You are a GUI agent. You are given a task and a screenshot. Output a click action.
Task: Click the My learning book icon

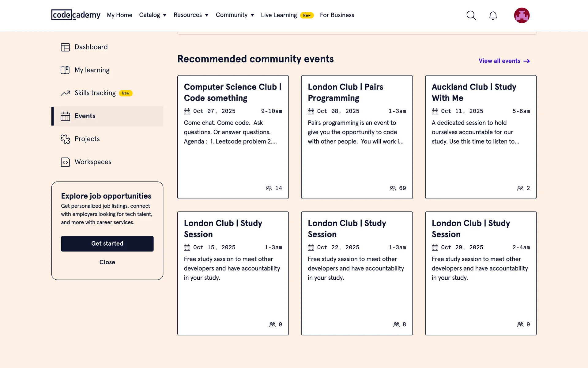pos(65,70)
